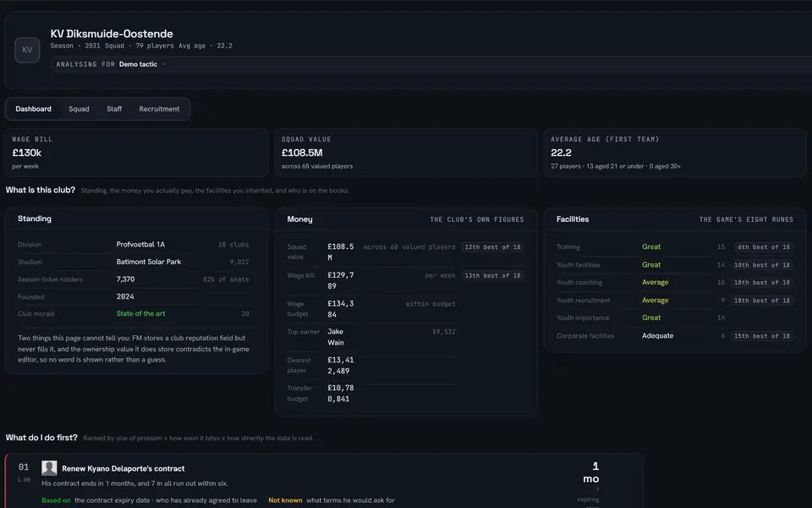
Task: Click the Facilities panel title
Action: (573, 219)
